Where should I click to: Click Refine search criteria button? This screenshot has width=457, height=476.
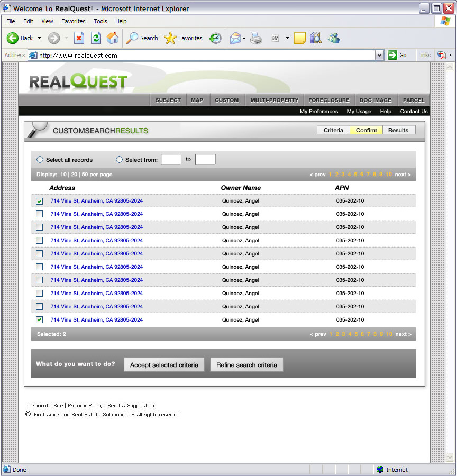click(246, 364)
